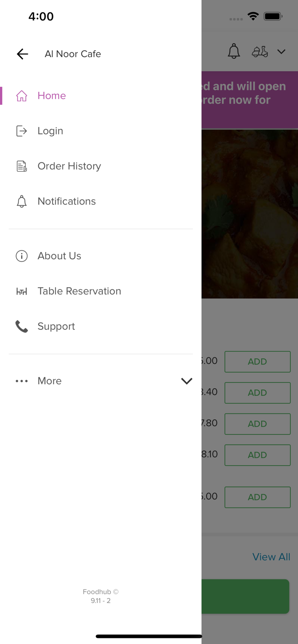The height and width of the screenshot is (644, 298).
Task: Expand the More section chevron
Action: click(187, 381)
